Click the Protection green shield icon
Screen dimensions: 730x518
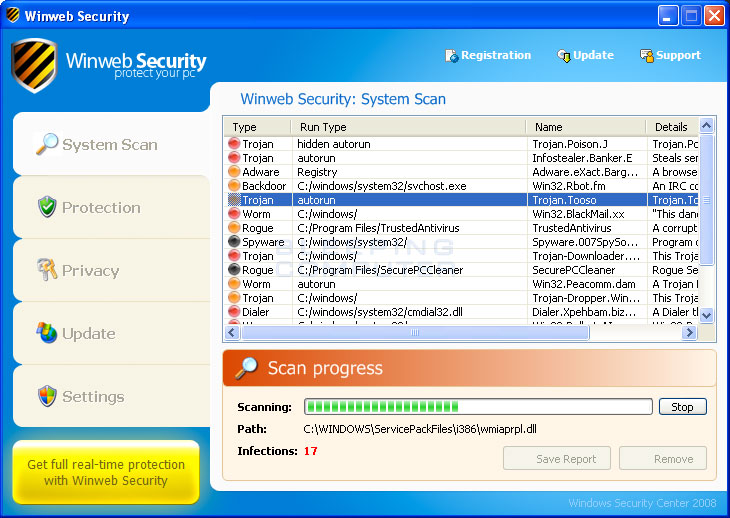tap(47, 207)
